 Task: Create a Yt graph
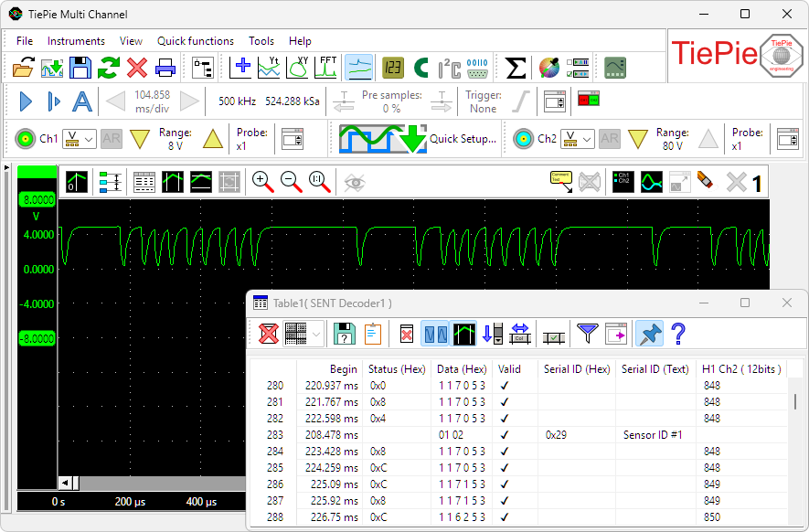click(x=269, y=67)
